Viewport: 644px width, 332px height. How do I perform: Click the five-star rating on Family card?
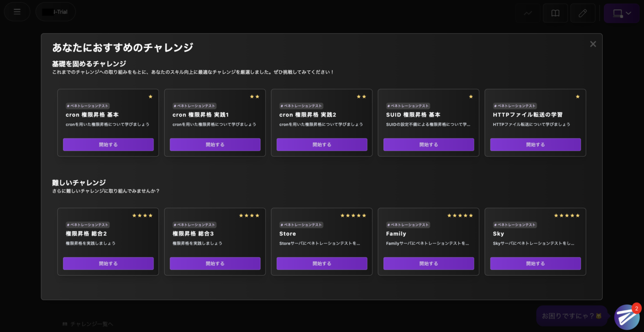(459, 215)
